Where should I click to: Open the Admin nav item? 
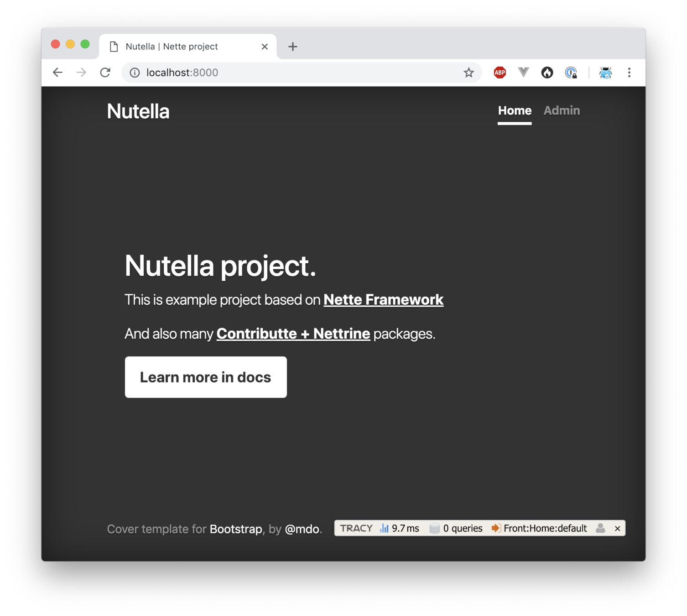pyautogui.click(x=562, y=111)
